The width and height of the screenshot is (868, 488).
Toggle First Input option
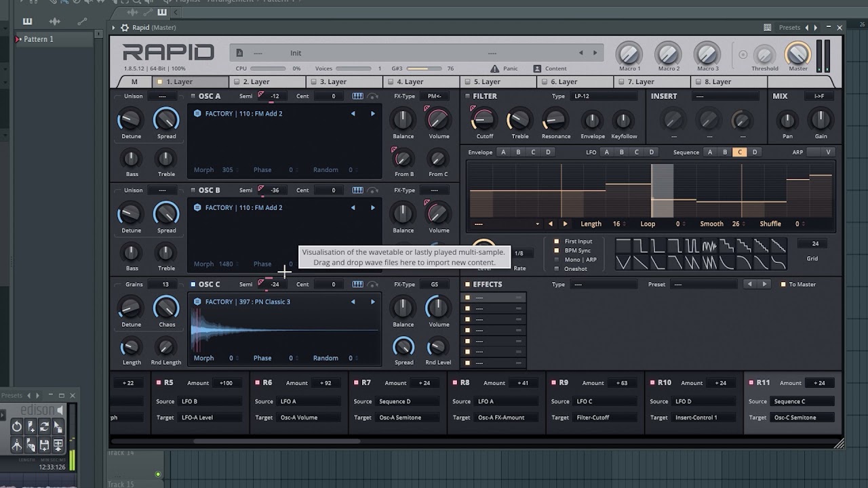click(x=557, y=241)
